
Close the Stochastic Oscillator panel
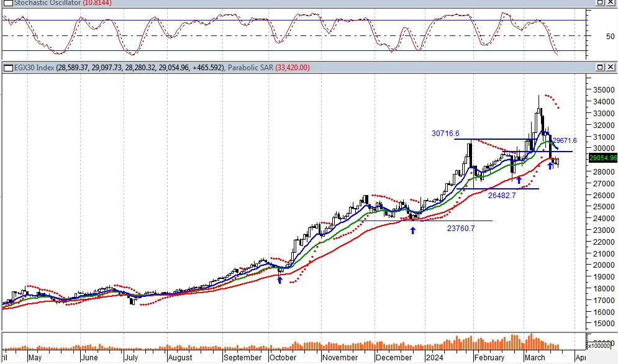pos(611,3)
